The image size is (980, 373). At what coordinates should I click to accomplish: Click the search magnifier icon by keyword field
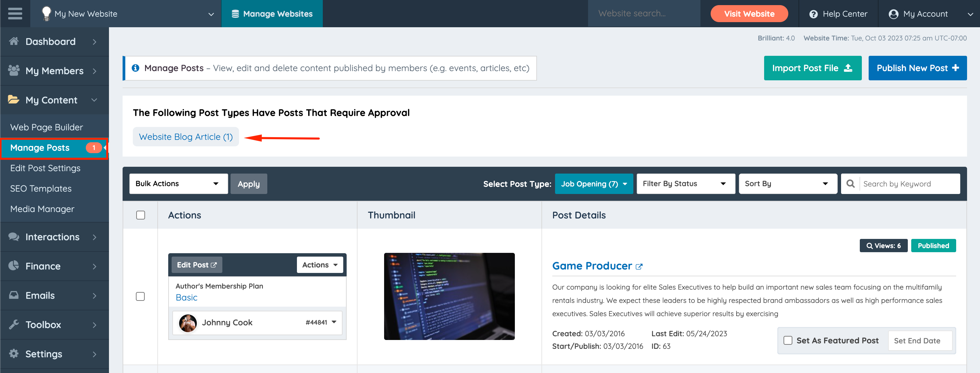pyautogui.click(x=850, y=184)
